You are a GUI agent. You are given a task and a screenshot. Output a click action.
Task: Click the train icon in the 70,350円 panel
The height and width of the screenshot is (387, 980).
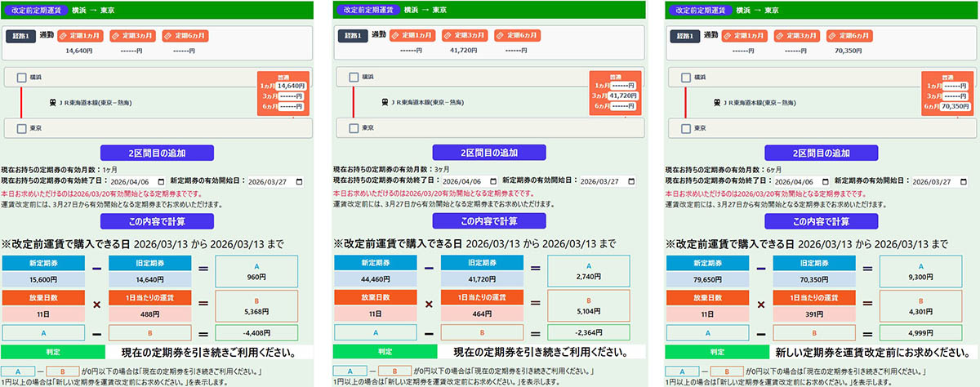coord(717,102)
